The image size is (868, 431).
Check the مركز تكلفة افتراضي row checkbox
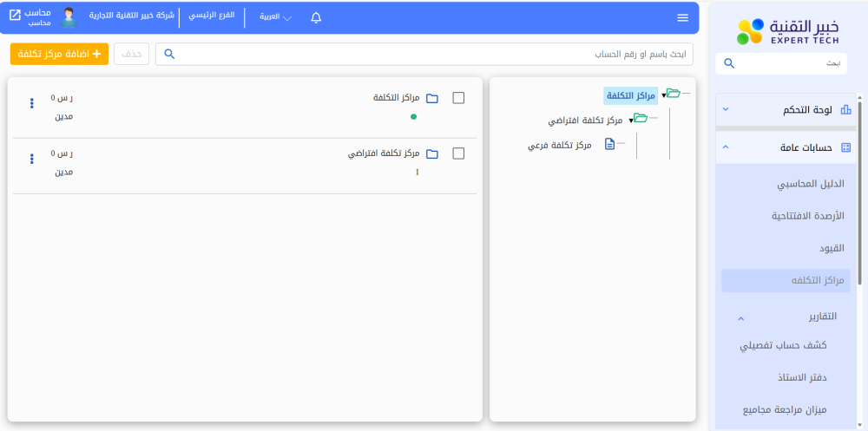(459, 153)
